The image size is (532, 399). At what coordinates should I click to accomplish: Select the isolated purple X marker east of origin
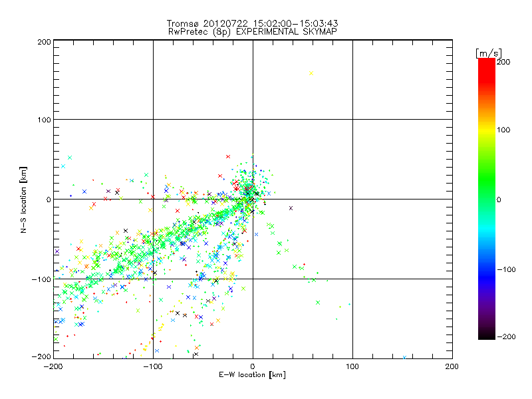(291, 208)
